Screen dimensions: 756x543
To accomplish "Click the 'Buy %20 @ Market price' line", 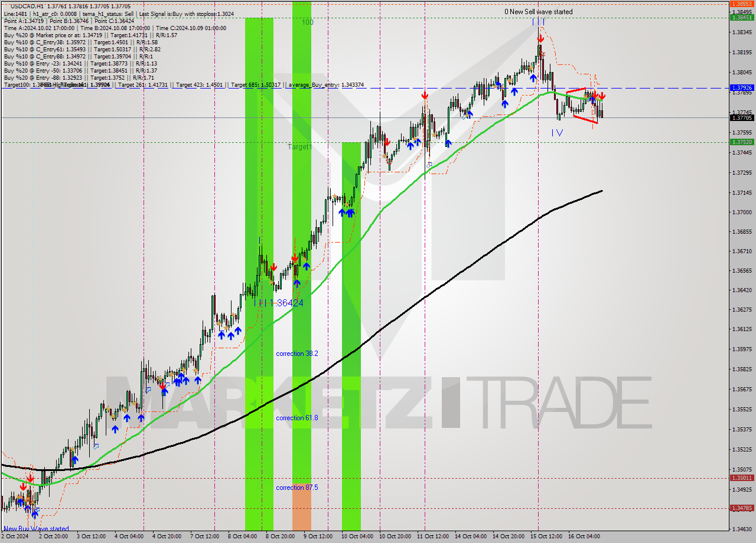I will tap(90, 35).
